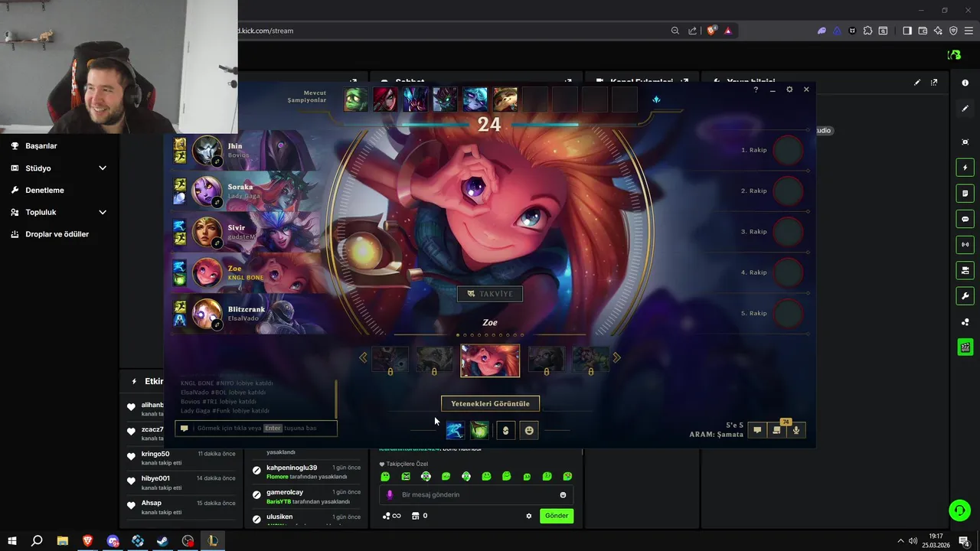Click the TAKVİYE boost button
The height and width of the screenshot is (551, 980).
[x=490, y=294]
